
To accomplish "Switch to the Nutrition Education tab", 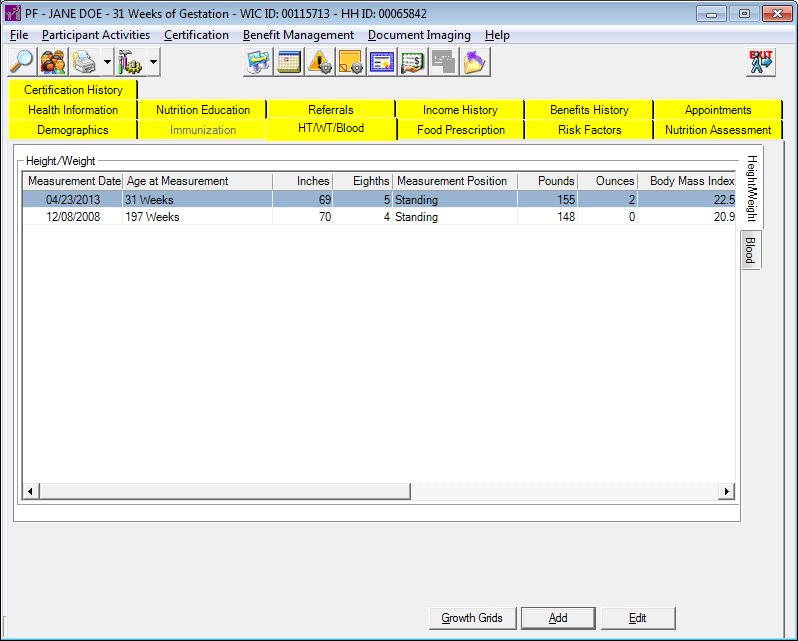I will 203,110.
